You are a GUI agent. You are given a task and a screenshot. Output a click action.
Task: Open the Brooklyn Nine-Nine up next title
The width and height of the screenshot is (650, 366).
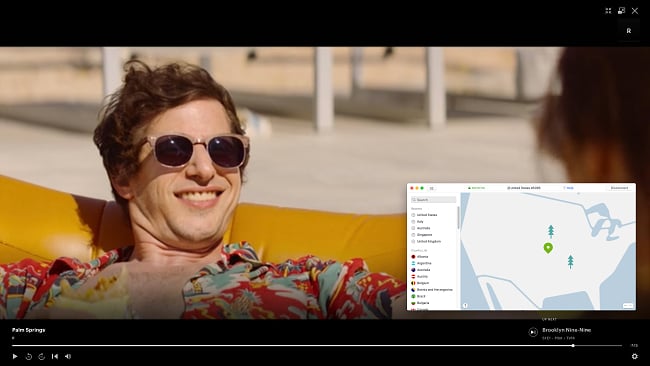click(x=567, y=330)
